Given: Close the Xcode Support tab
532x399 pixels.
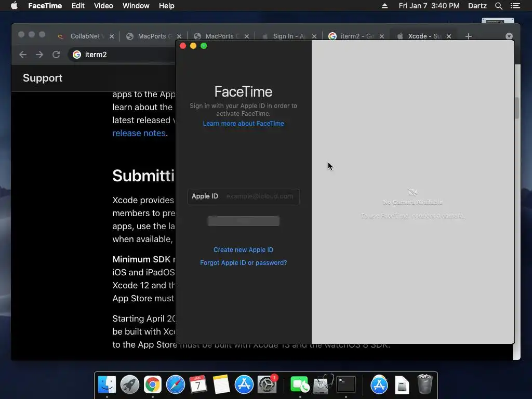Looking at the screenshot, I should [x=449, y=36].
